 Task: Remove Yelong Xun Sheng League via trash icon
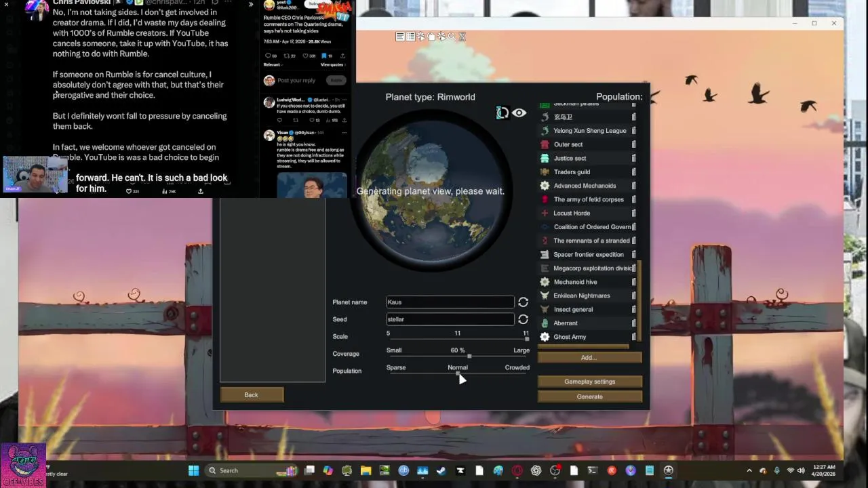tap(634, 131)
